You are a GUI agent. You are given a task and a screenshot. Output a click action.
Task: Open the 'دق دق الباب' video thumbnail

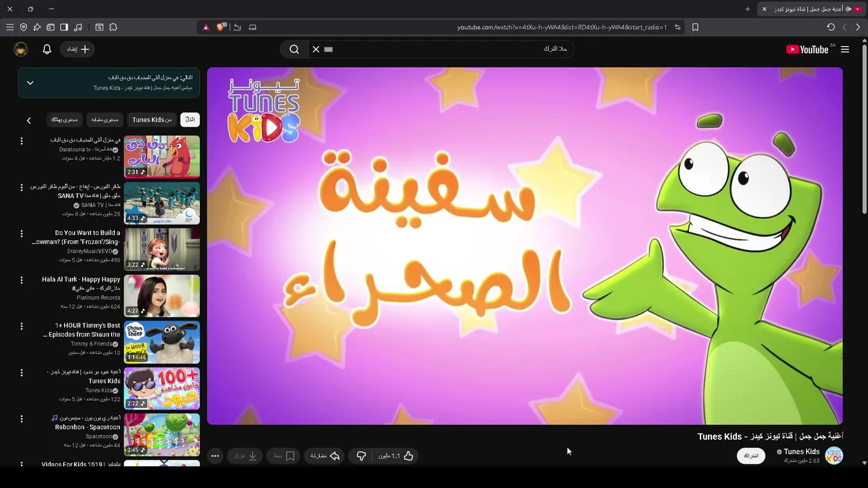162,157
